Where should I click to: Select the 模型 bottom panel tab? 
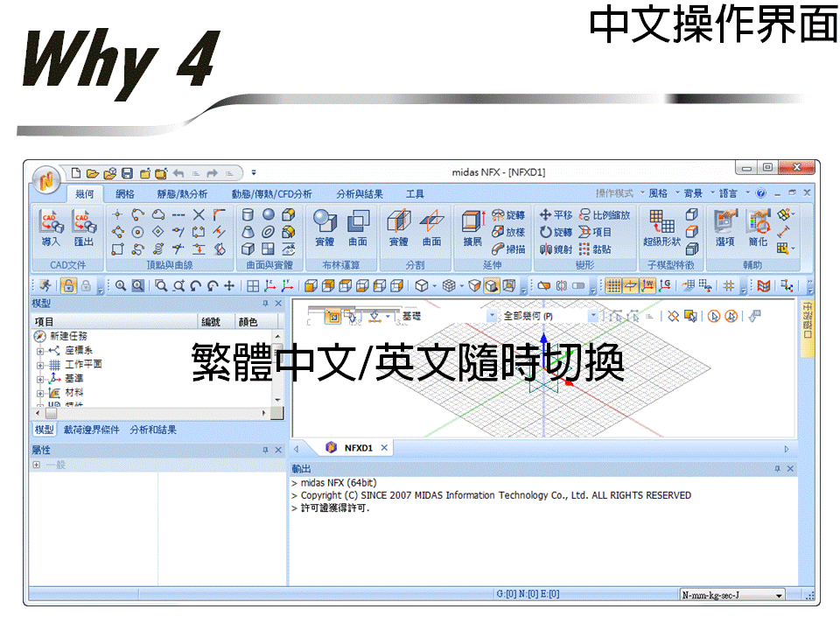click(x=44, y=430)
